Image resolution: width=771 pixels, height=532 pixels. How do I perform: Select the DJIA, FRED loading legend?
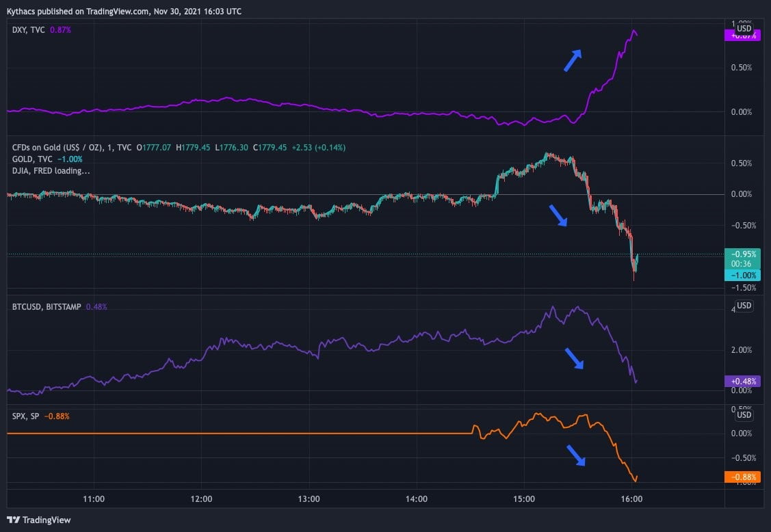click(51, 171)
